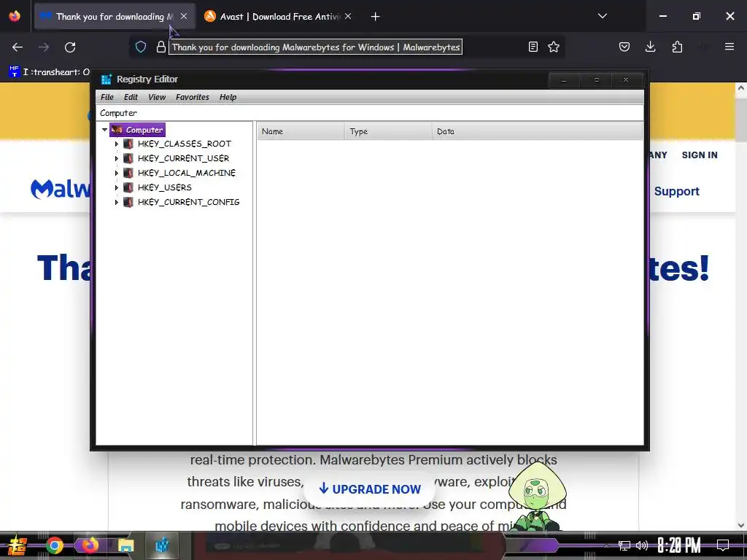The width and height of the screenshot is (747, 560).
Task: Select the Computer root node
Action: pyautogui.click(x=144, y=130)
